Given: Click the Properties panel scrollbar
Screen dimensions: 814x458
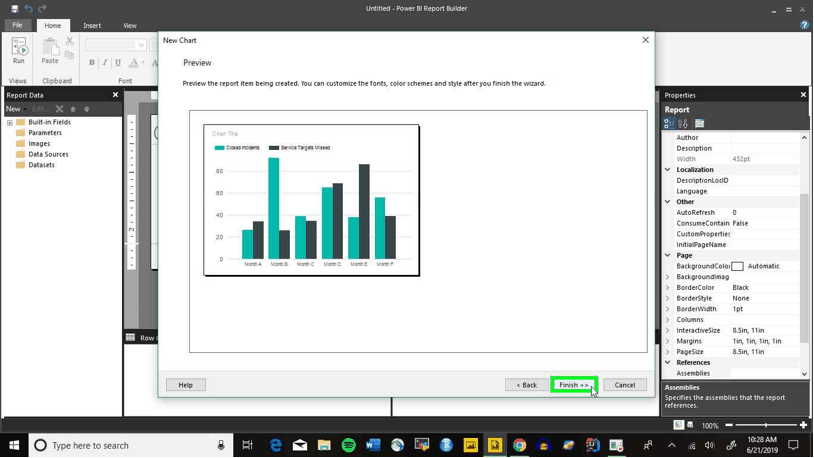Looking at the screenshot, I should click(x=804, y=267).
